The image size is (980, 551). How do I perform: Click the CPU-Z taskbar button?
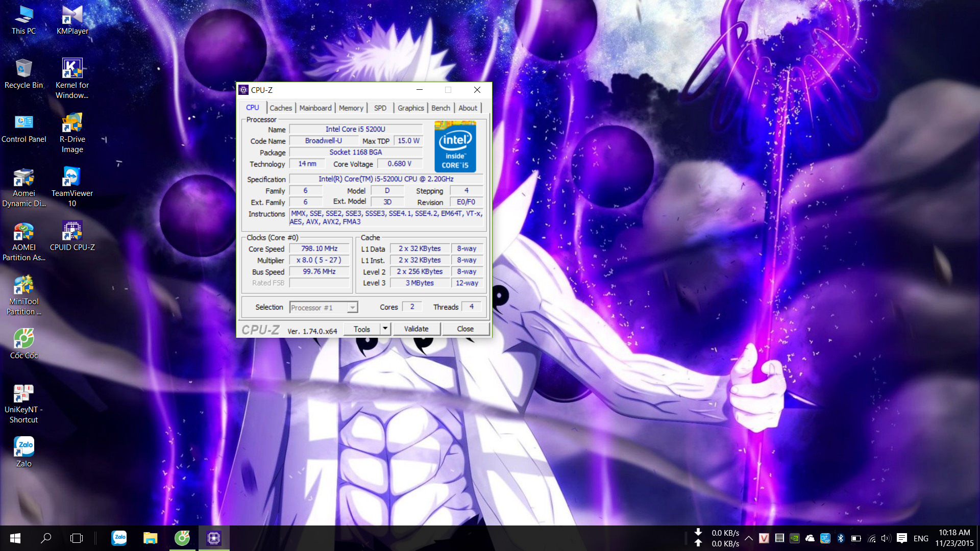point(214,538)
